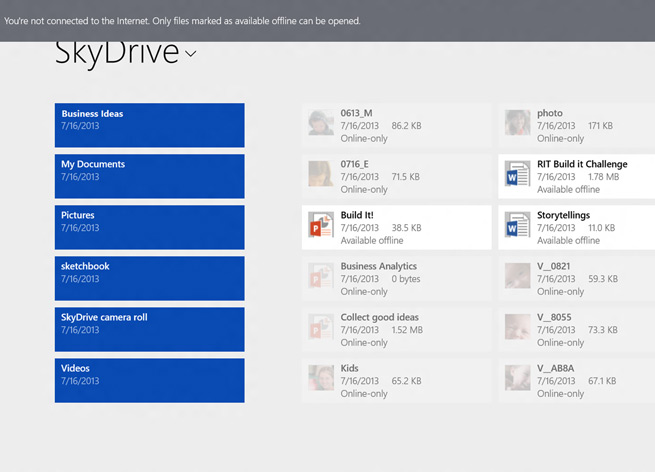Open the My Documents folder tile
Image resolution: width=655 pixels, height=472 pixels.
click(x=150, y=176)
